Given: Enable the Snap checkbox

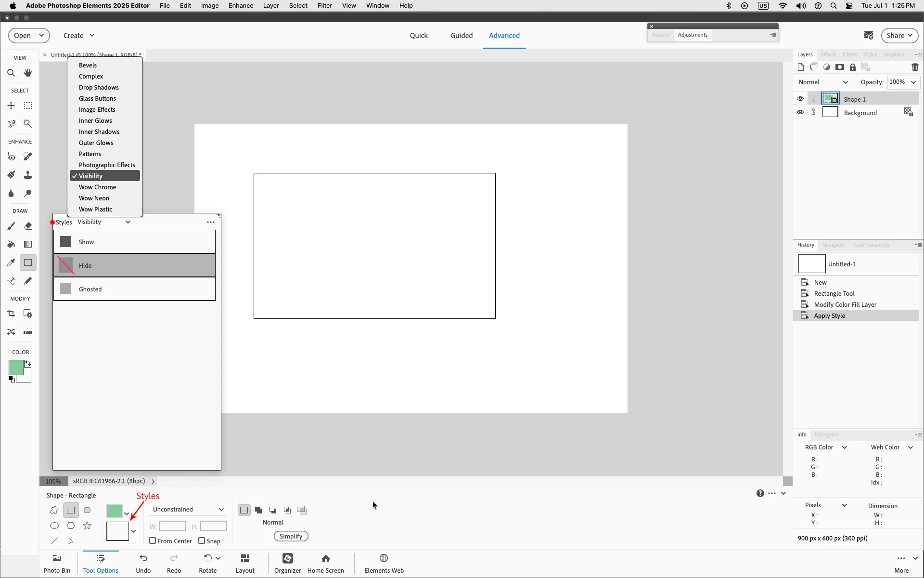Looking at the screenshot, I should 202,541.
